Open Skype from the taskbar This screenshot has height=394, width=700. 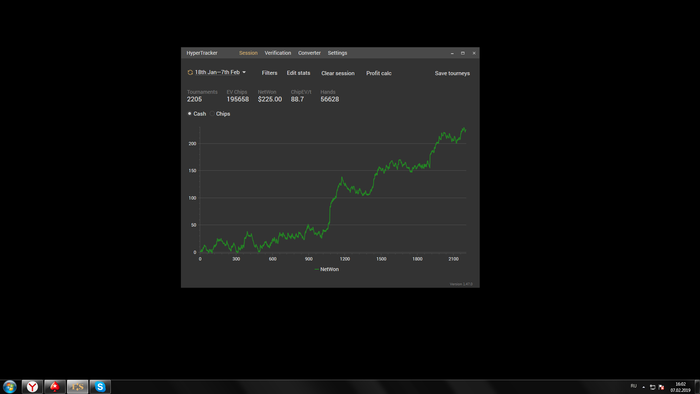(100, 387)
